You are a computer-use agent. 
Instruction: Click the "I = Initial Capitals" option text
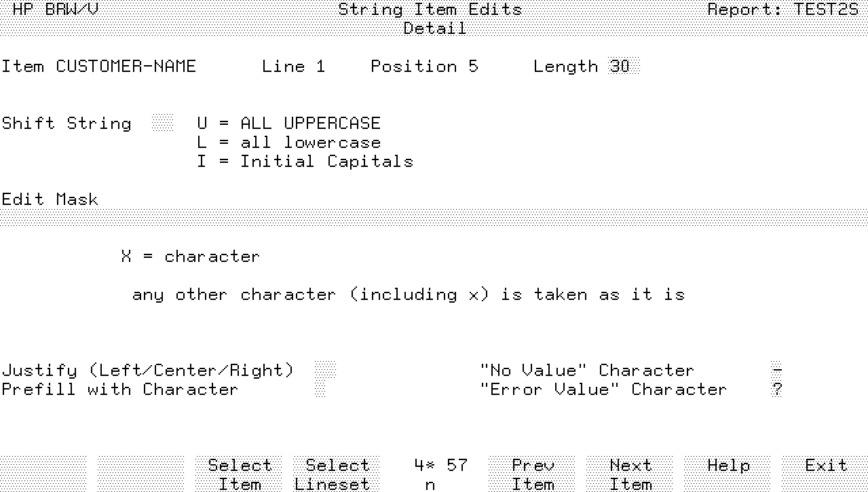click(305, 162)
